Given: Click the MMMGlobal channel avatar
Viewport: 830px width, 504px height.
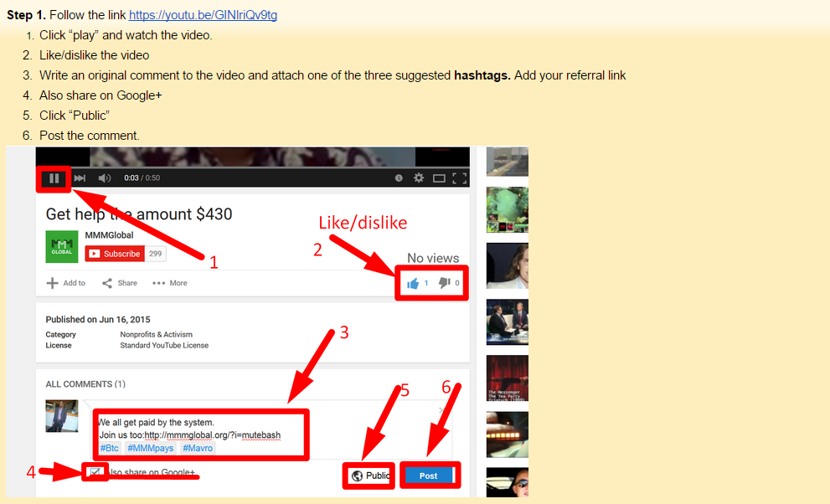Looking at the screenshot, I should point(61,246).
